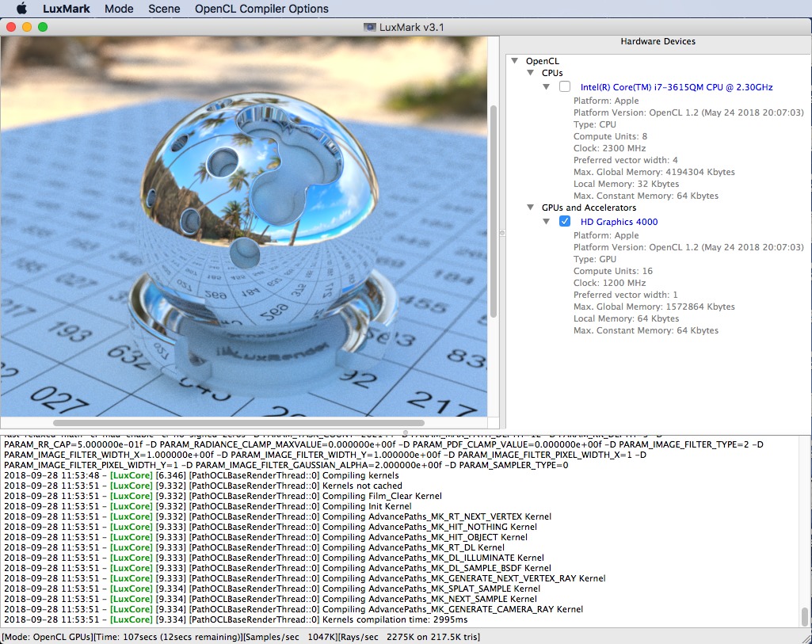Click the AdvancePaths_MK_GENERATE_CAMERA_RAY log line
This screenshot has height=644, width=812.
(294, 609)
